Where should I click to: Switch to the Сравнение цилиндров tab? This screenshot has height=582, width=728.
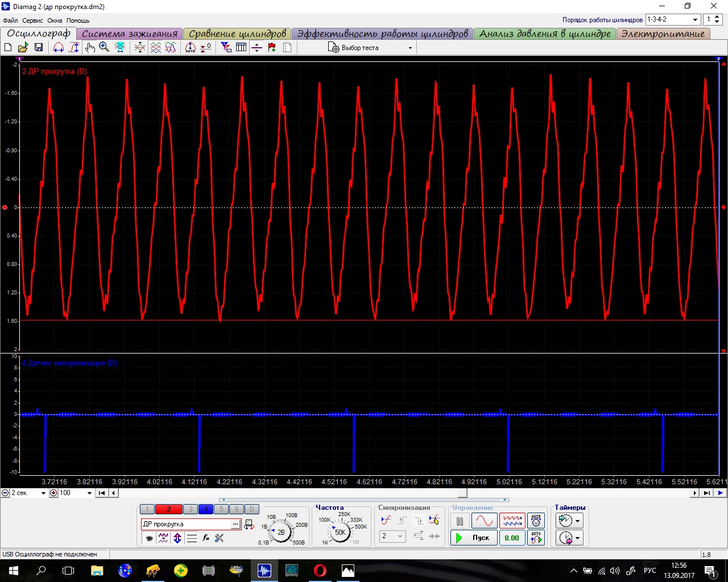click(237, 34)
